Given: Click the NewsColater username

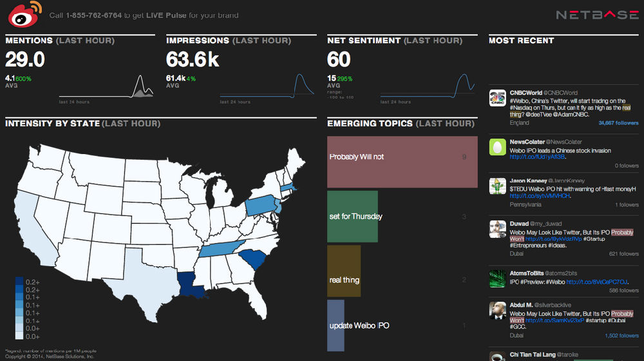Looking at the screenshot, I should 527,142.
